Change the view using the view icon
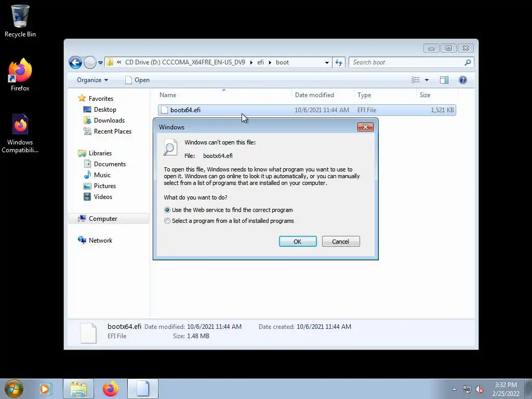 [x=415, y=80]
